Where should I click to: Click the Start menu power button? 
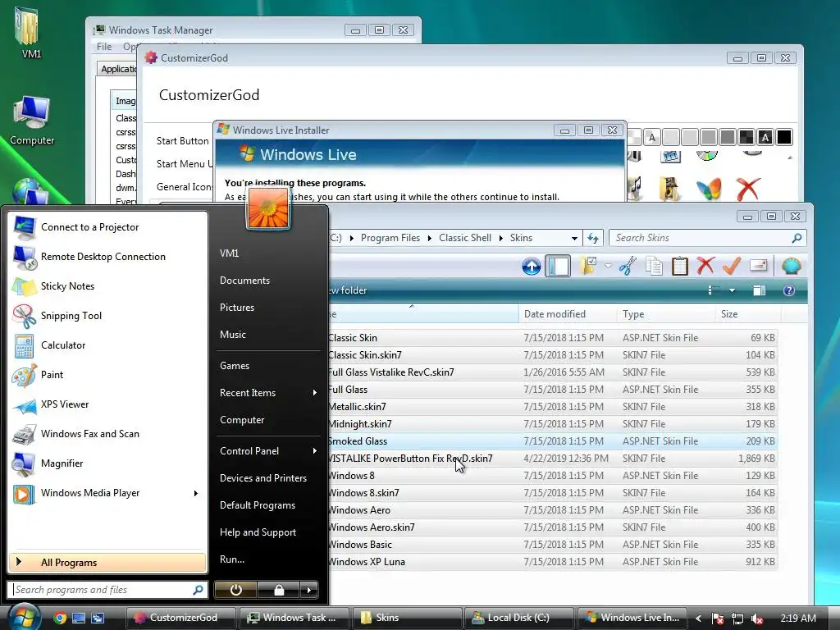[x=235, y=590]
